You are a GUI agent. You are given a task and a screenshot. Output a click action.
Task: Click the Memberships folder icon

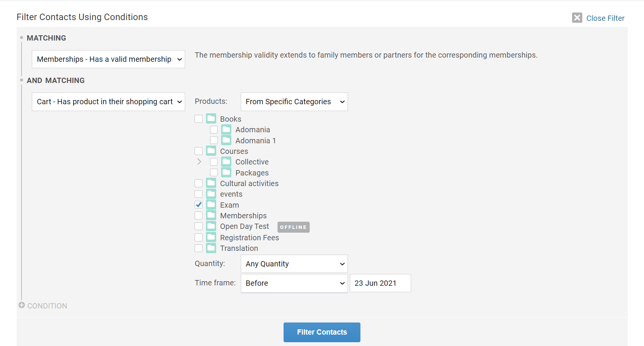tap(211, 215)
